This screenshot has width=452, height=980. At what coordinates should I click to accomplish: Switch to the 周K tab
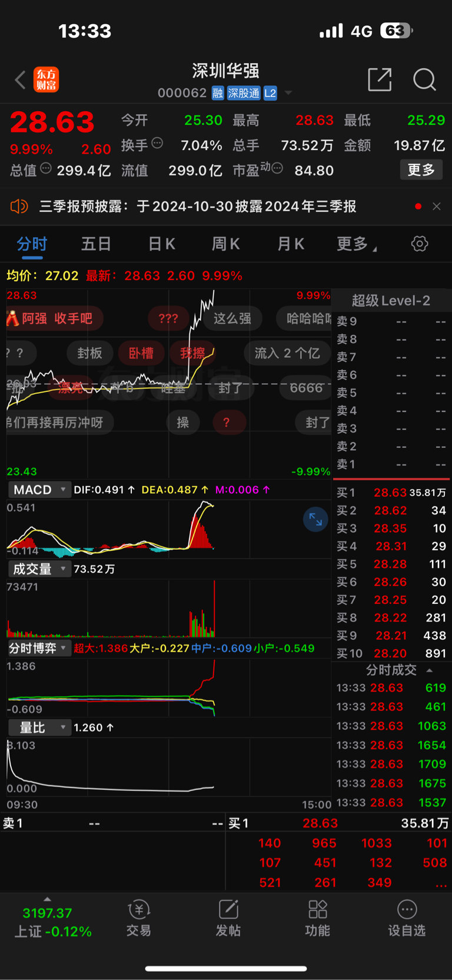(x=226, y=244)
